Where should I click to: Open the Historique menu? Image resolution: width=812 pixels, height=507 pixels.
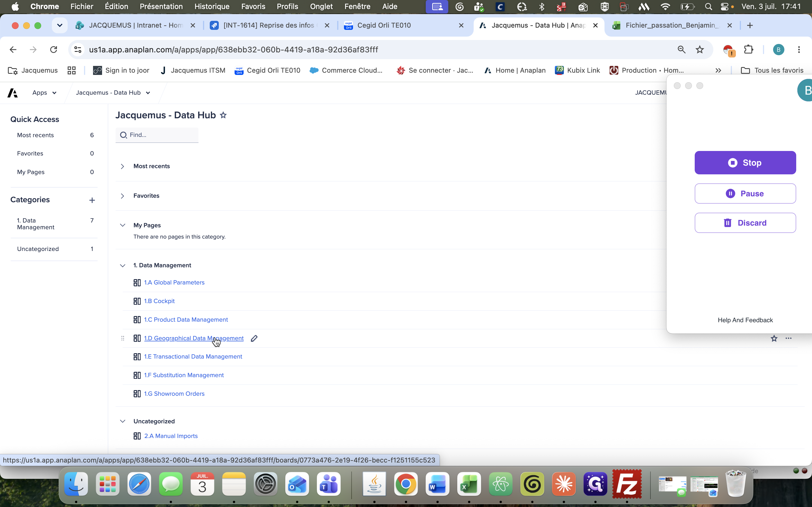[x=212, y=6]
